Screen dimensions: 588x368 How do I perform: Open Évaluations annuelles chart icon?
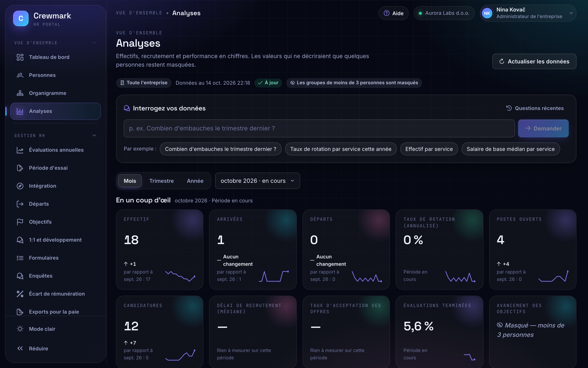(x=20, y=150)
